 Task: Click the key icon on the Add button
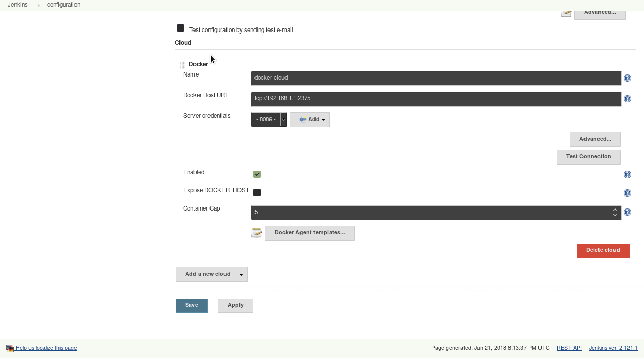303,119
